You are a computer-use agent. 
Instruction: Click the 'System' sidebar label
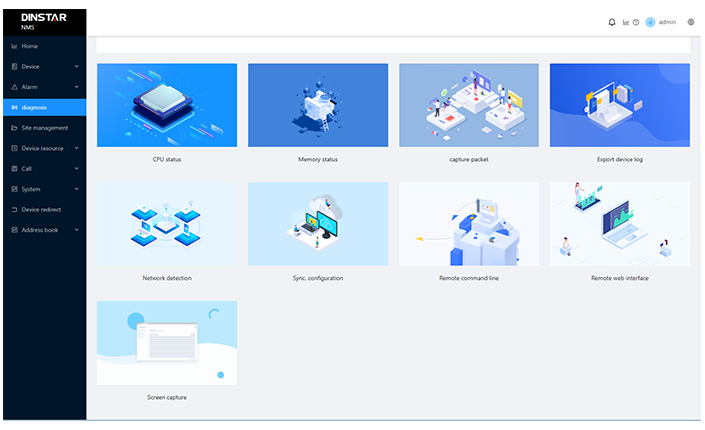31,189
